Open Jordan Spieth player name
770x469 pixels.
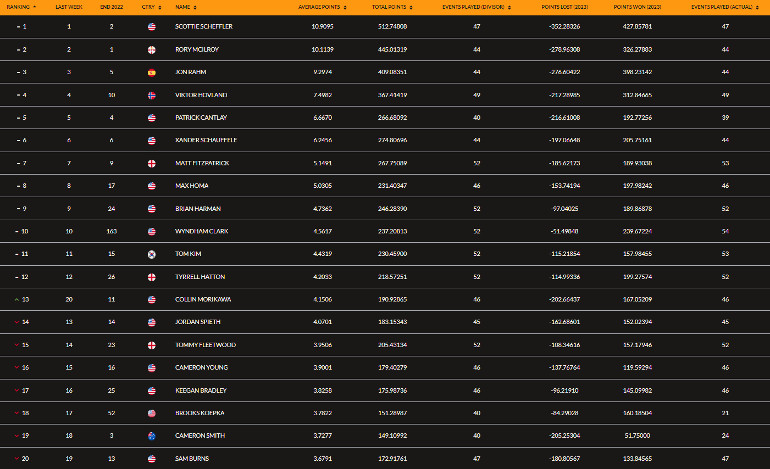coord(197,322)
